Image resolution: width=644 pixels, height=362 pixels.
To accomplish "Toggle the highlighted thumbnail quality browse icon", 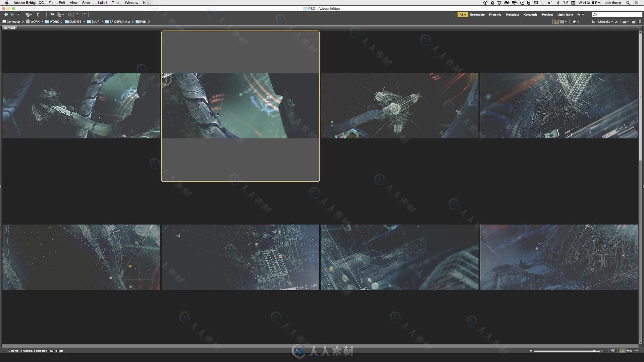I will click(557, 22).
